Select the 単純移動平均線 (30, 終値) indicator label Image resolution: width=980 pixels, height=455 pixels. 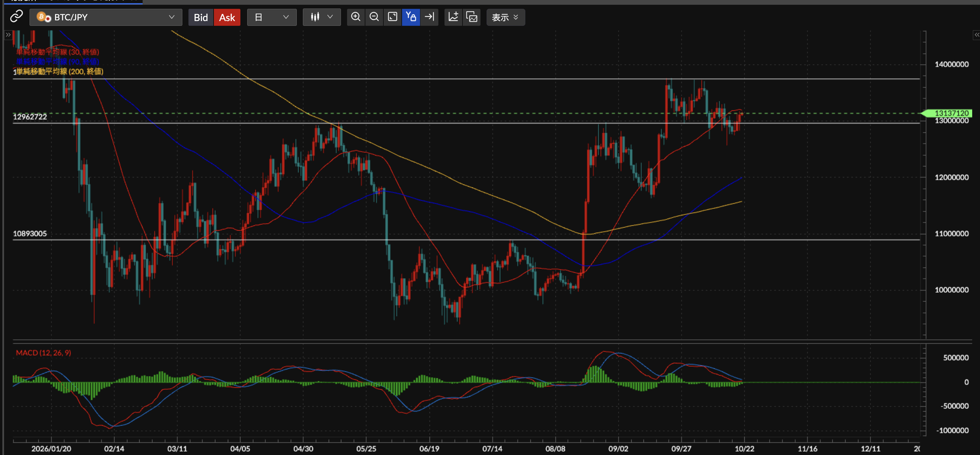point(57,52)
